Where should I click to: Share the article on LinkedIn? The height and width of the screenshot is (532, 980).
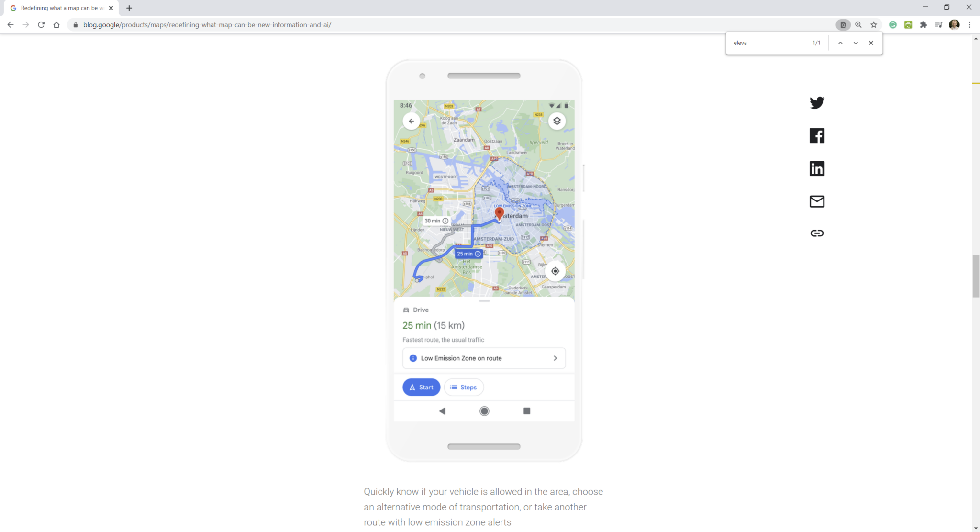(x=816, y=168)
